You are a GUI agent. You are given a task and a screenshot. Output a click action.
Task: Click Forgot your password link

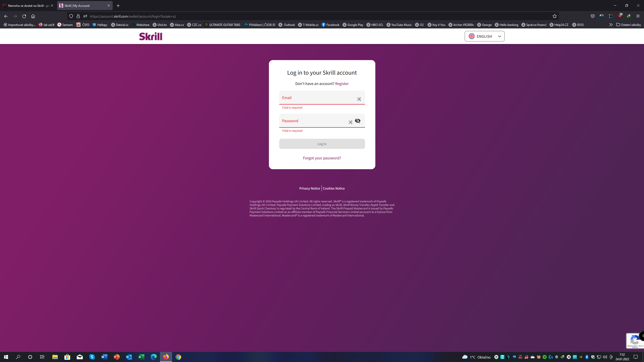click(322, 158)
